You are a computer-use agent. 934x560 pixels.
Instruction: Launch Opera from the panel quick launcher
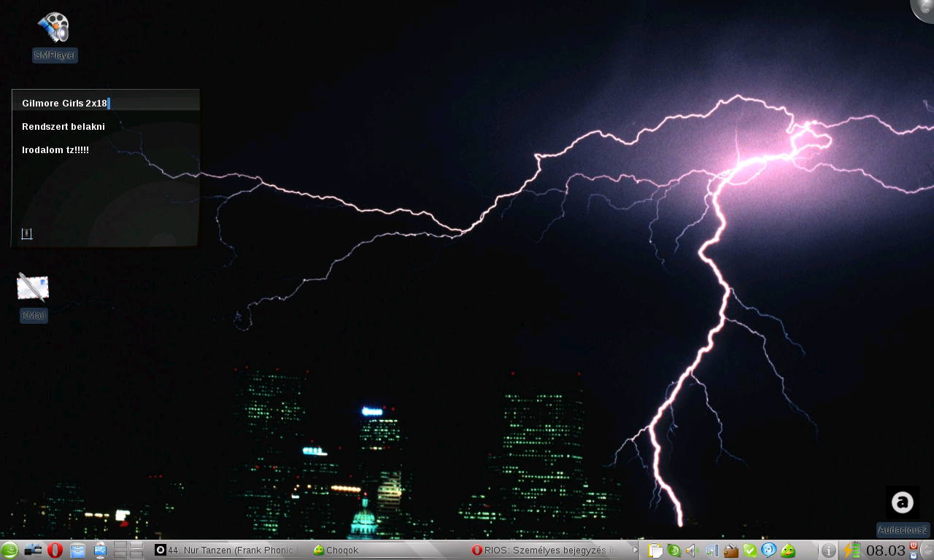(55, 551)
